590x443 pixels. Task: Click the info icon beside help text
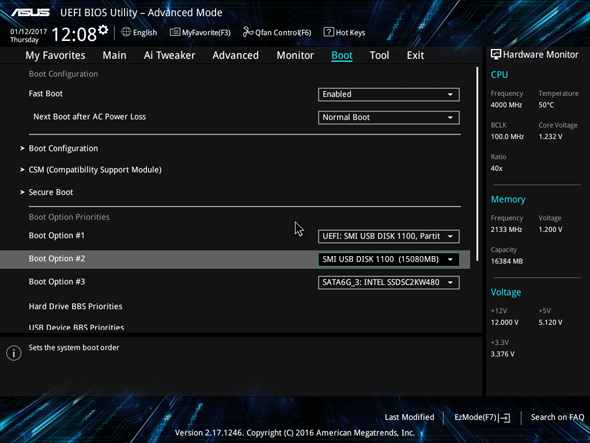(x=14, y=353)
